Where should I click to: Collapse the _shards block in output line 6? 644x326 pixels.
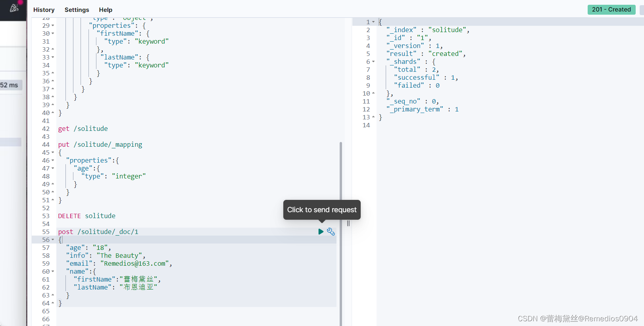[373, 62]
